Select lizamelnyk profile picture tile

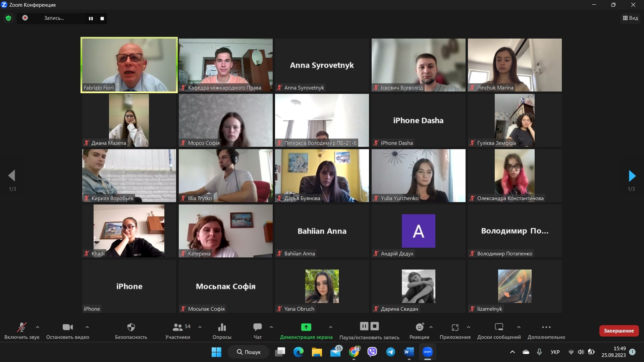(x=515, y=286)
